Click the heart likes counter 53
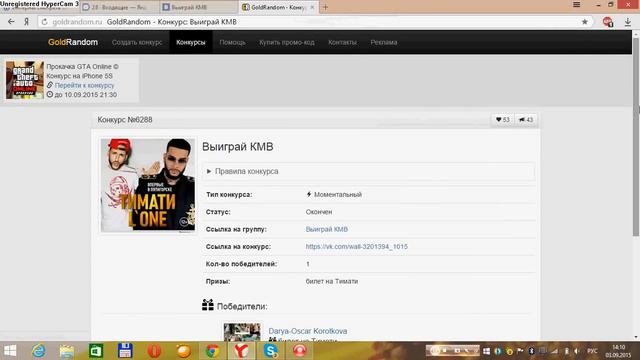The height and width of the screenshot is (360, 640). [x=502, y=120]
